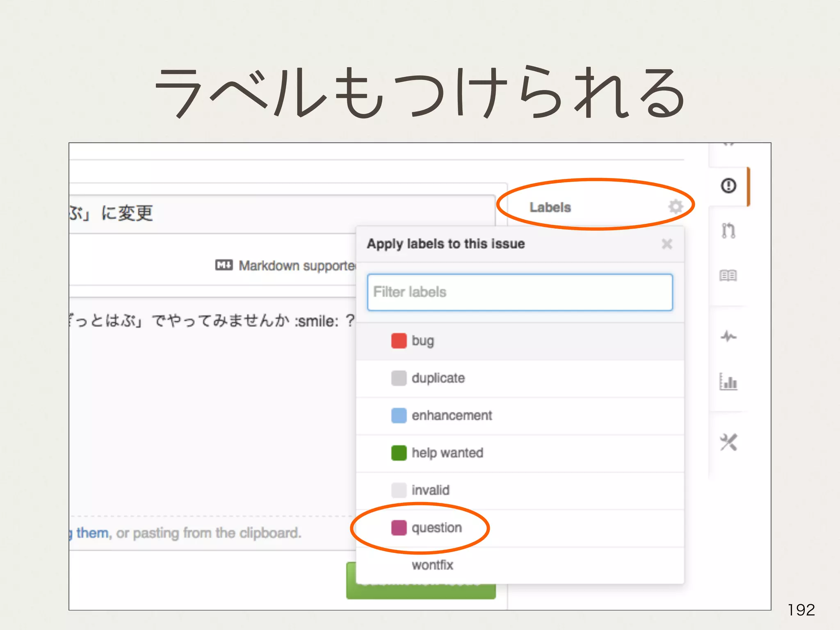Screen dimensions: 840x630
Task: Click the Markdown supported icon
Action: [x=224, y=265]
